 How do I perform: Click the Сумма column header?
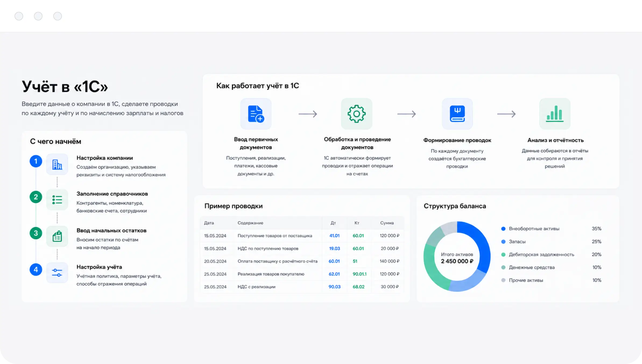tap(387, 223)
